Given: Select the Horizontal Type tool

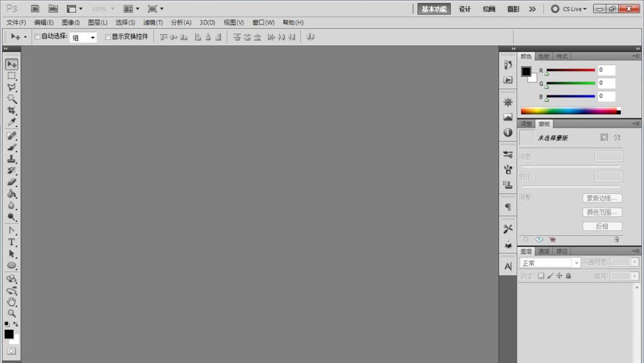Looking at the screenshot, I should pos(12,242).
